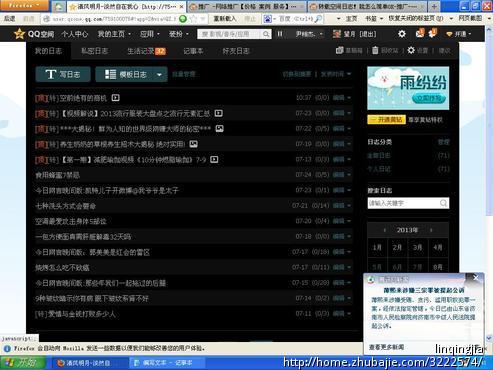Click the bookmark star in address bar
493x370 pixels.
point(193,19)
